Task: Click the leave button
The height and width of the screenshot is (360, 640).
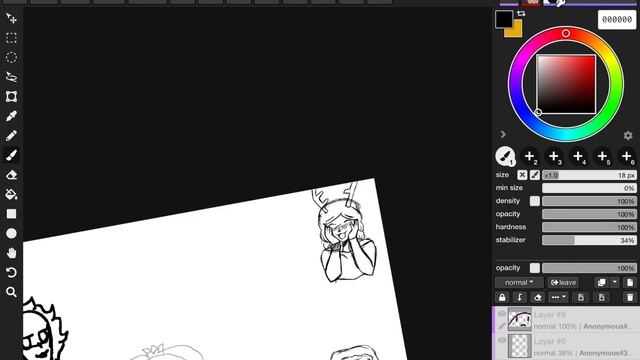Action: [563, 282]
